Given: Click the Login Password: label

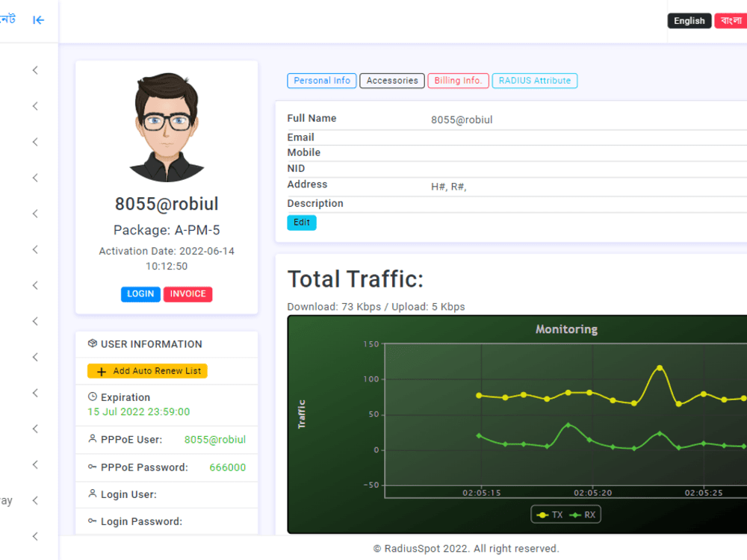Looking at the screenshot, I should coord(141,522).
